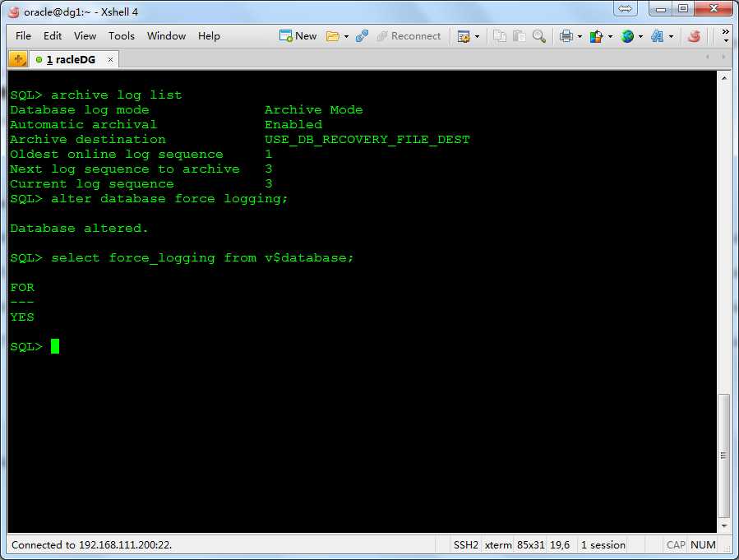Click at the terminal cursor prompt
Image resolution: width=739 pixels, height=560 pixels.
55,346
